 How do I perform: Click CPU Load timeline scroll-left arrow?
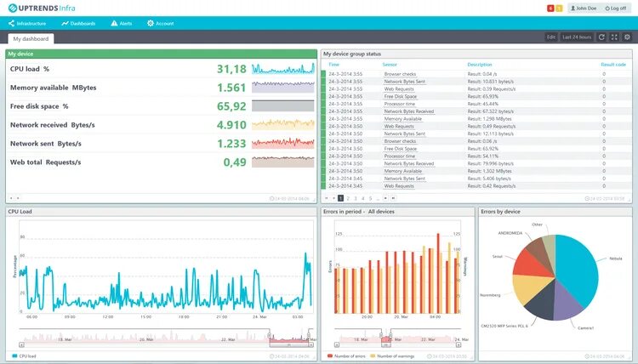click(22, 345)
